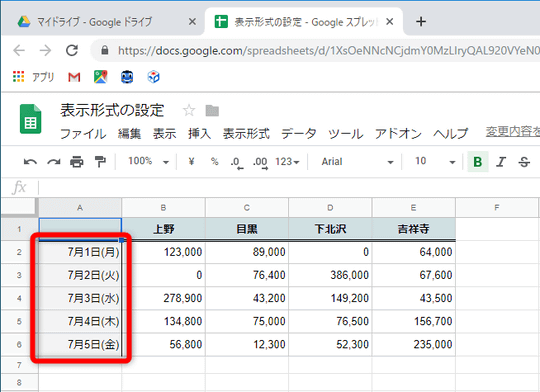Select column B header
Screen dimensions: 540x392
[163, 208]
